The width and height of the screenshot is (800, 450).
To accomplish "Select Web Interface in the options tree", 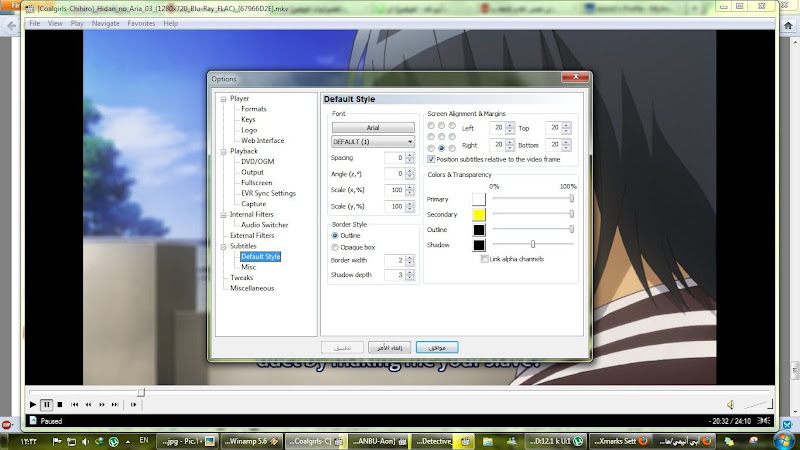I will point(263,140).
